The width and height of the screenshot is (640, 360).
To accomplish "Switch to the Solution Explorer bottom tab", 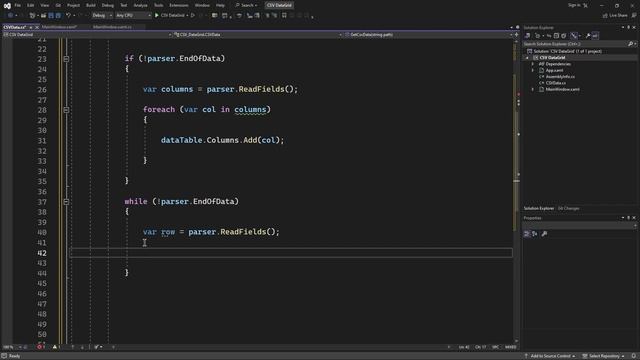I will 539,209.
